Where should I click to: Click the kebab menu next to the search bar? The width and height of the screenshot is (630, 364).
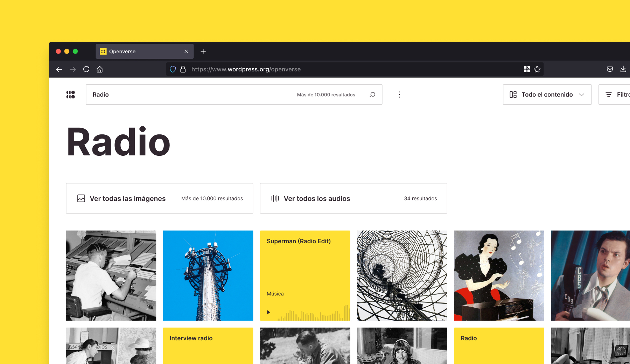point(399,94)
